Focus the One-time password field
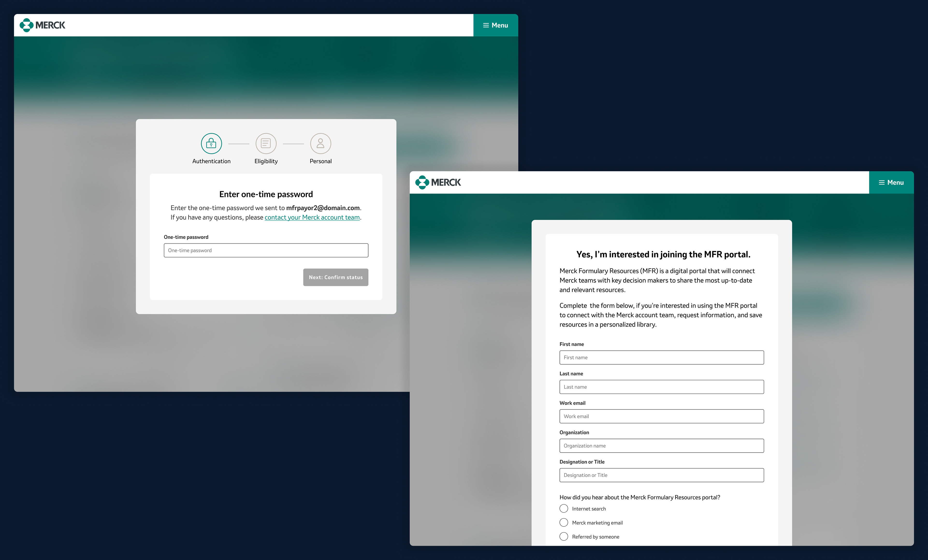 point(266,251)
